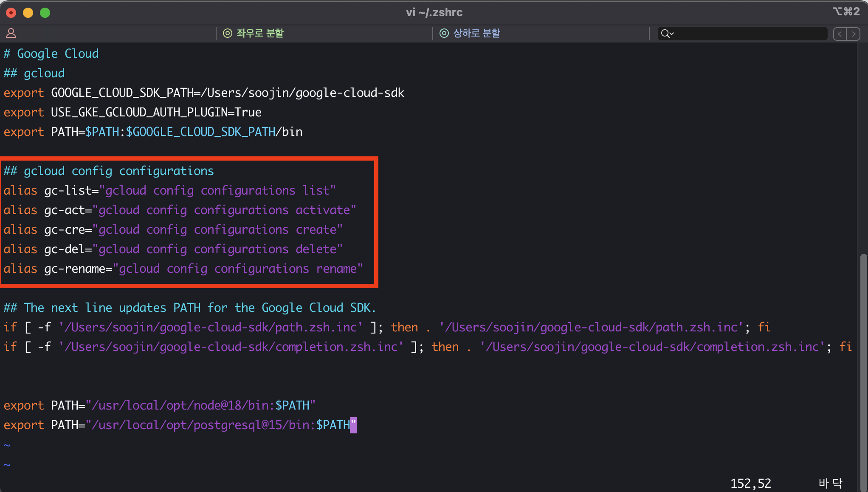Click the GOOGLE_CLOUD_SDK_PATH export line
Viewport: 868px width, 492px height.
[x=204, y=93]
